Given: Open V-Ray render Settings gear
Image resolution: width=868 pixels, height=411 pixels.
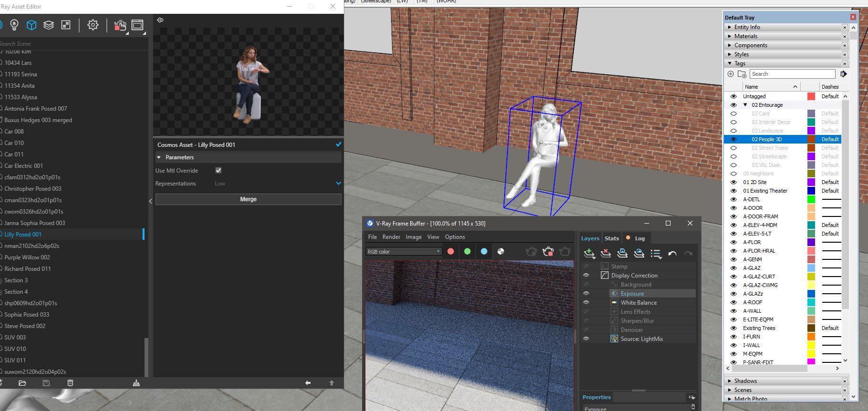Looking at the screenshot, I should pyautogui.click(x=93, y=25).
